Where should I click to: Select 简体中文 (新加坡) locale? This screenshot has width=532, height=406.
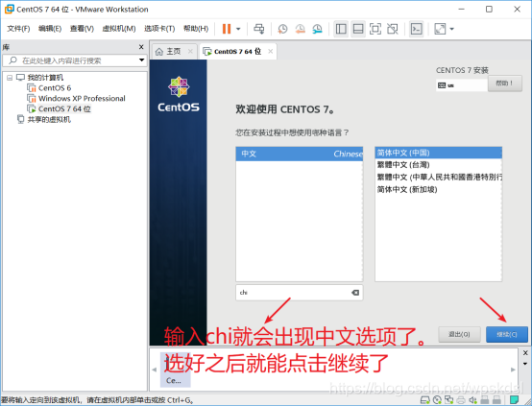[438, 190]
